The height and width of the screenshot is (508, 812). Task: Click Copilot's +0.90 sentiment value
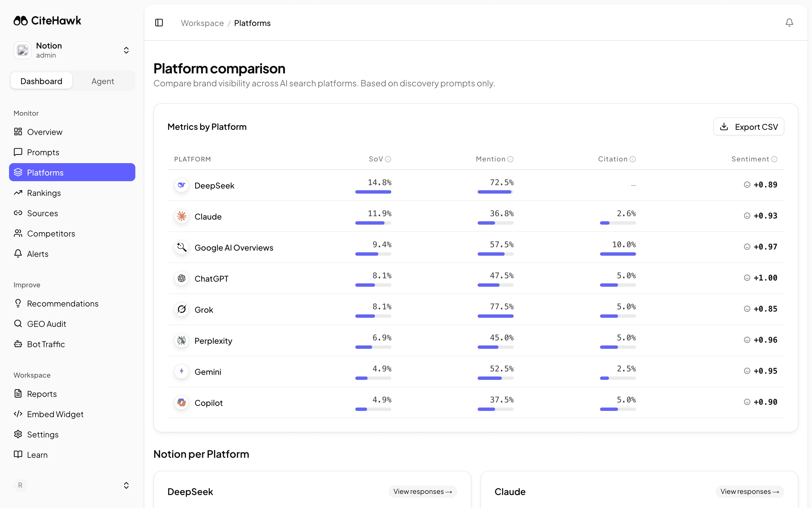pos(765,402)
